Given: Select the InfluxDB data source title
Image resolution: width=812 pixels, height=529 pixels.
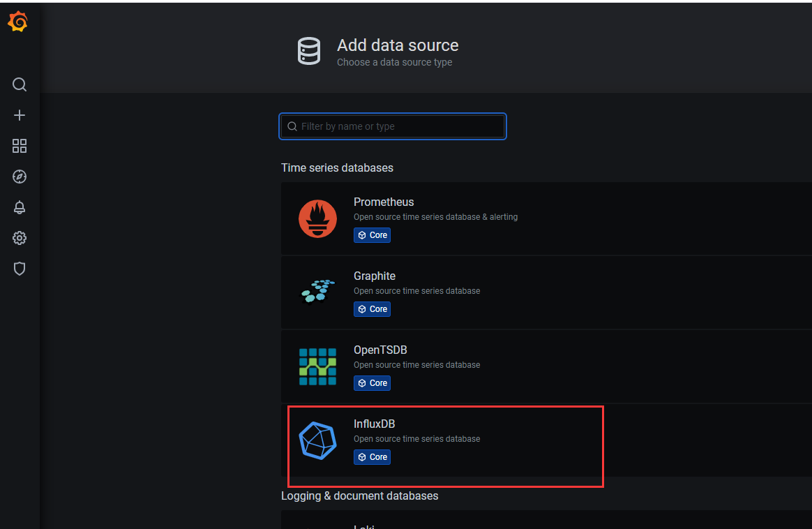Looking at the screenshot, I should coord(375,424).
